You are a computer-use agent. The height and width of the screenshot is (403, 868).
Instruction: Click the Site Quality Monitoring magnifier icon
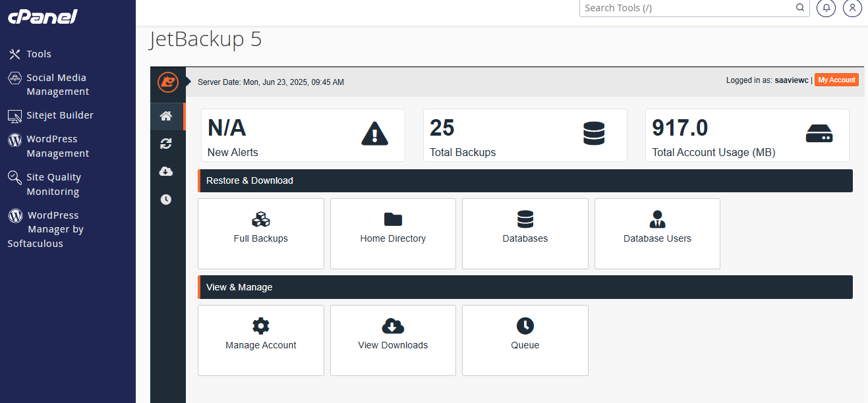pyautogui.click(x=14, y=178)
